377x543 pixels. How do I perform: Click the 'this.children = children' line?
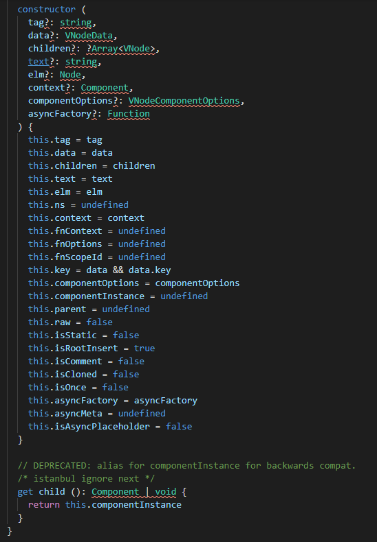[92, 166]
